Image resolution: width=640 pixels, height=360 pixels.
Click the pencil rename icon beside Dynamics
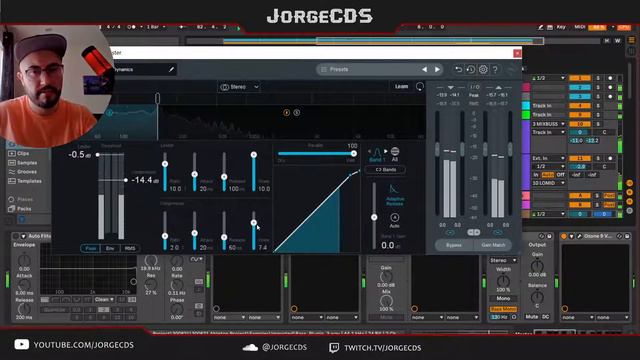point(171,69)
